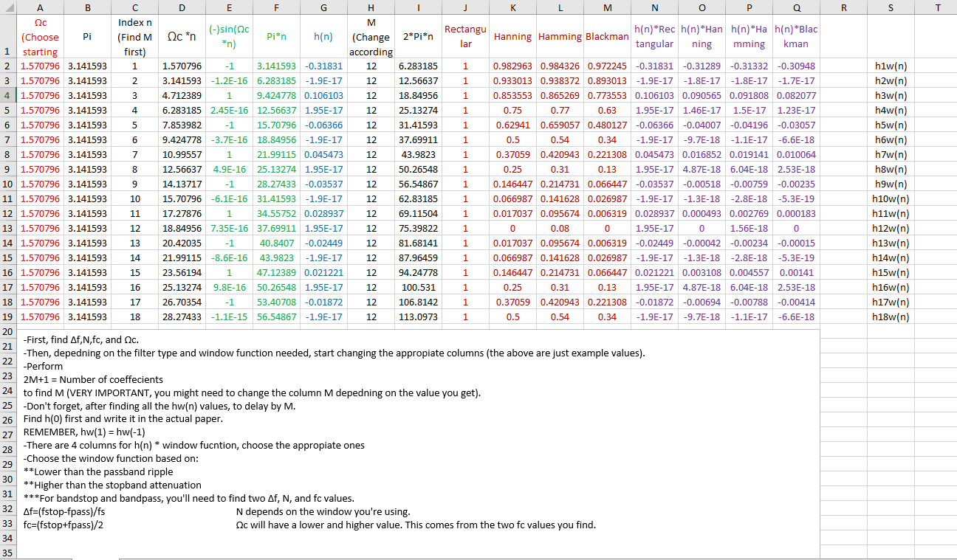Image resolution: width=957 pixels, height=560 pixels.
Task: Click the h1w(n) cell in column S
Action: (891, 66)
